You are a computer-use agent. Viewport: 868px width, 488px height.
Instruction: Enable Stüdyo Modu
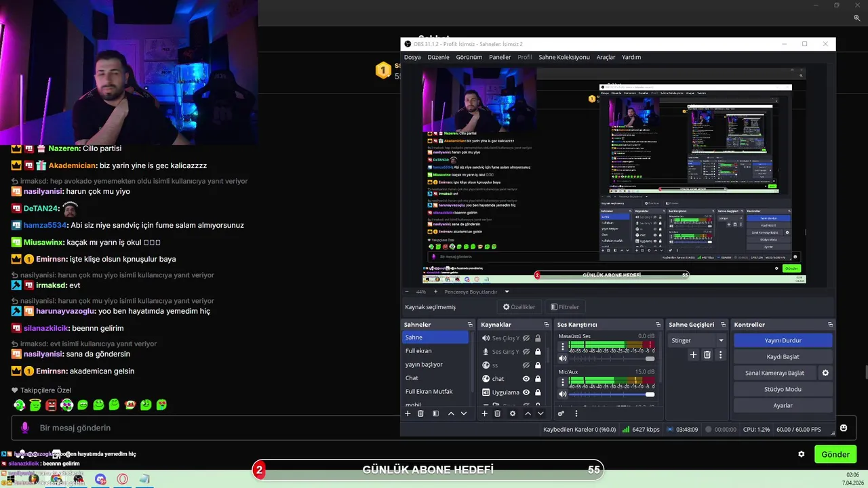783,389
